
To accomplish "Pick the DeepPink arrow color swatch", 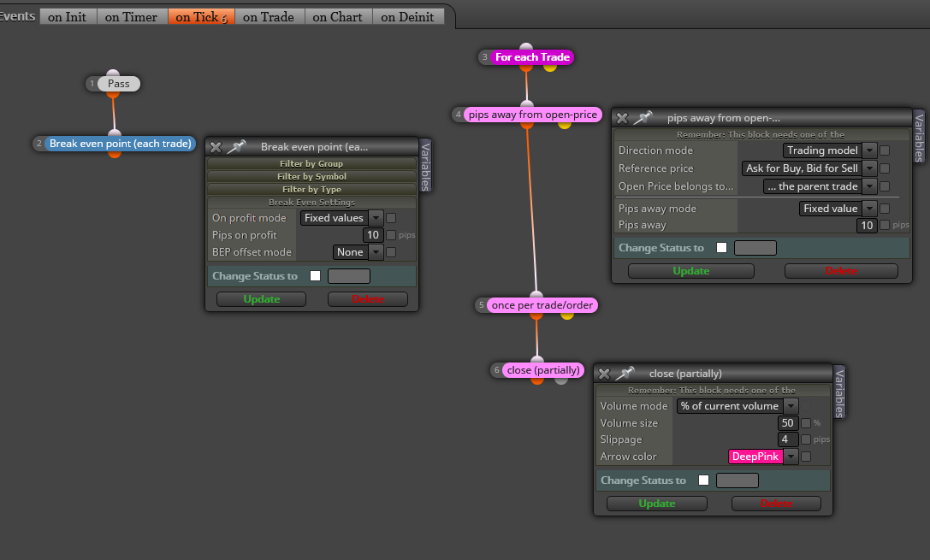I will 755,457.
